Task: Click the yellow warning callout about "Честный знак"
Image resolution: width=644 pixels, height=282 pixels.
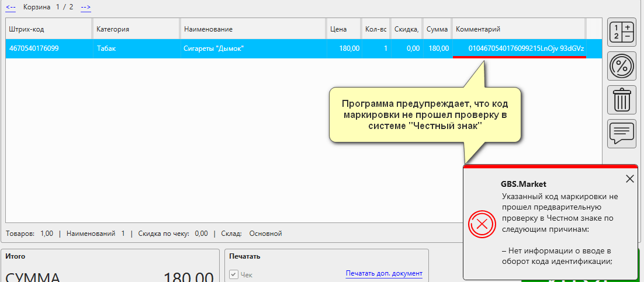Action: click(x=425, y=114)
